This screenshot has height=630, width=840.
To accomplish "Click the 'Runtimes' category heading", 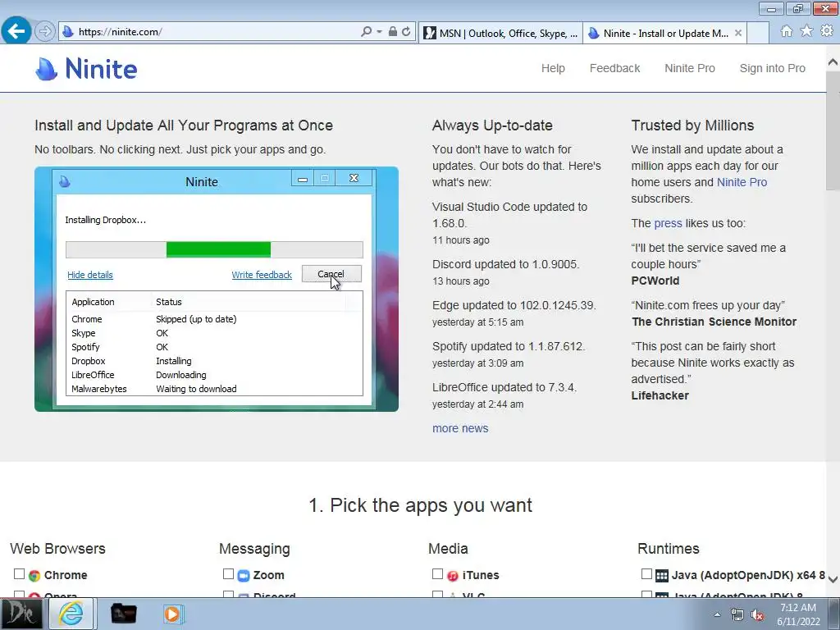I will click(669, 549).
